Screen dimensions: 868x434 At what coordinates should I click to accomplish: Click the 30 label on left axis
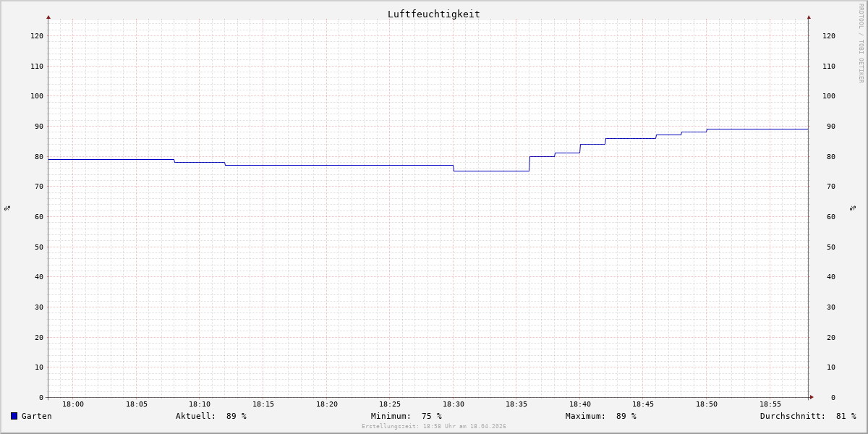coord(39,307)
